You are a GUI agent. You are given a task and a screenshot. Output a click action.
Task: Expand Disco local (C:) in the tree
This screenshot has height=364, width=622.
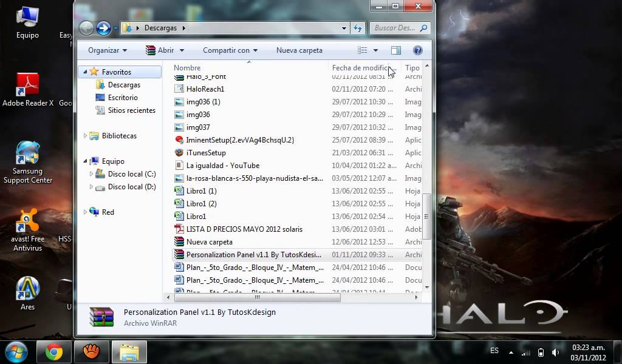tap(91, 174)
